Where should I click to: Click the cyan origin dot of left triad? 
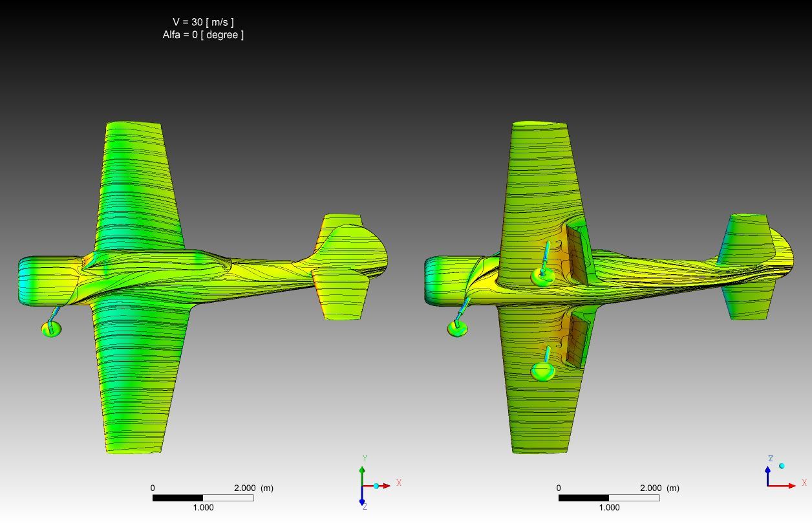click(x=376, y=486)
